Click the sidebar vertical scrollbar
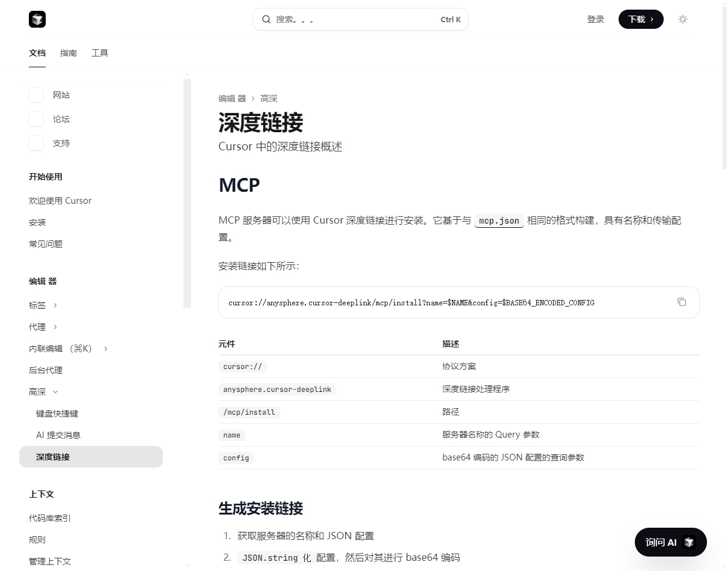The width and height of the screenshot is (728, 571). pyautogui.click(x=188, y=192)
